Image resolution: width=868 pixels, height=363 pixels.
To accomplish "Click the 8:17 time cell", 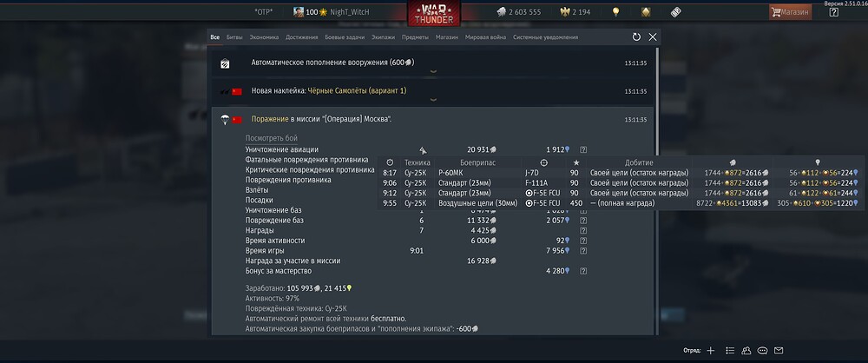I will [390, 173].
